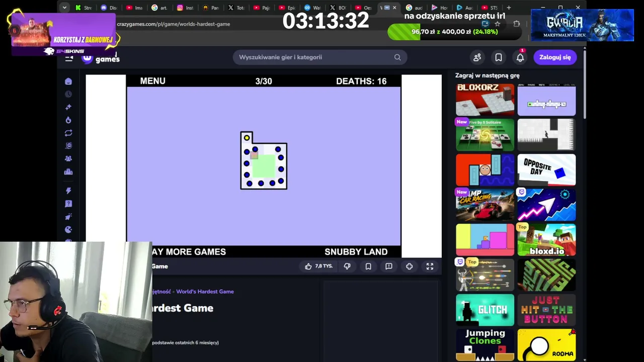Focus the game search field
644x362 pixels.
click(x=320, y=57)
